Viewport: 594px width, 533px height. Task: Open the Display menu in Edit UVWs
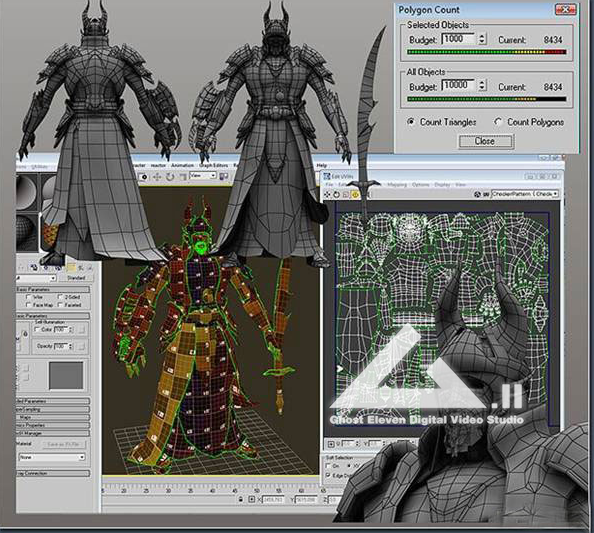coord(442,184)
